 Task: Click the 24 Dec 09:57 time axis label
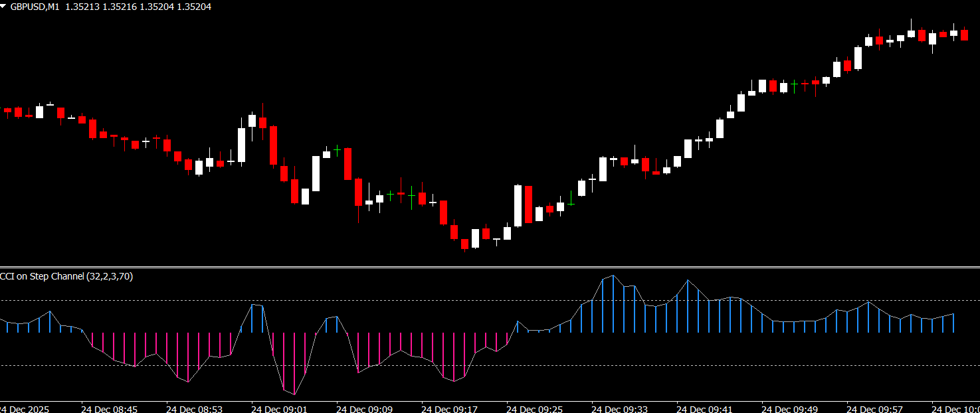pyautogui.click(x=874, y=409)
